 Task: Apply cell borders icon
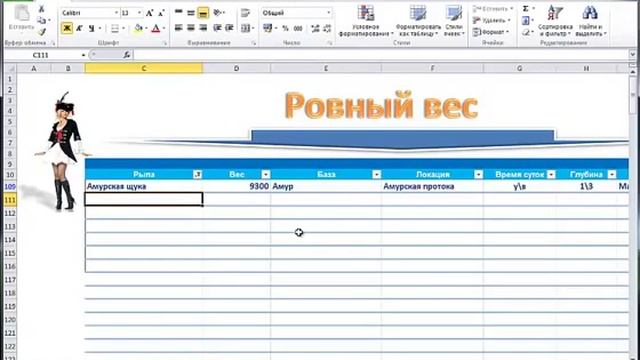pyautogui.click(x=115, y=28)
